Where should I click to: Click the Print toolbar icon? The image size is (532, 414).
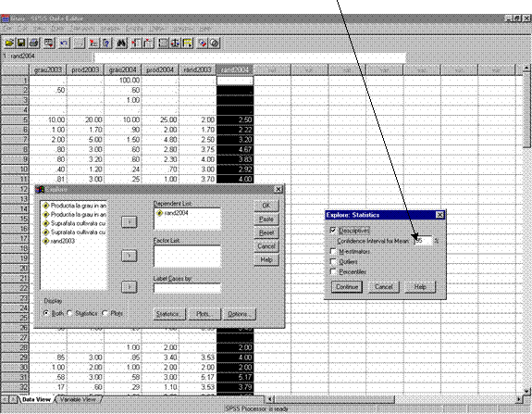click(33, 44)
